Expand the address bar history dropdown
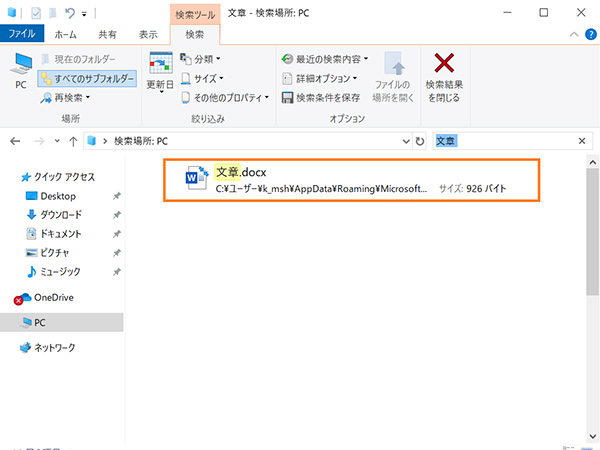Viewport: 600px width, 450px height. click(x=406, y=141)
